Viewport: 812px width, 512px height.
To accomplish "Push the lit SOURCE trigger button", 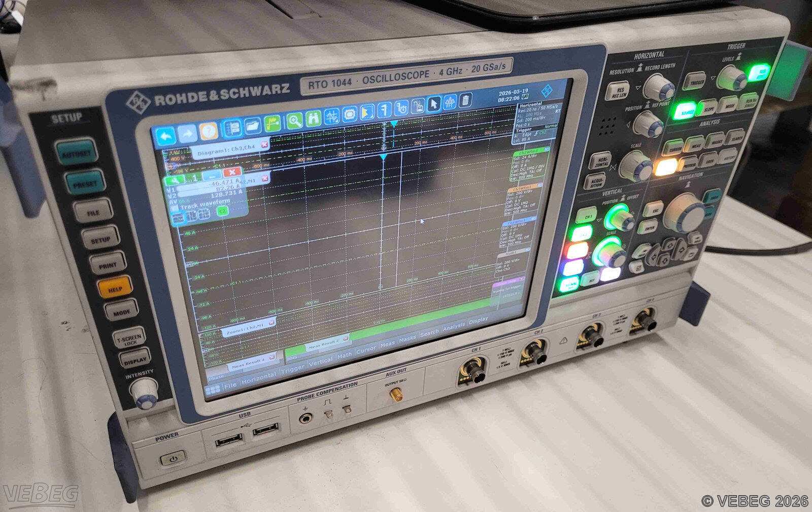I will coord(684,112).
